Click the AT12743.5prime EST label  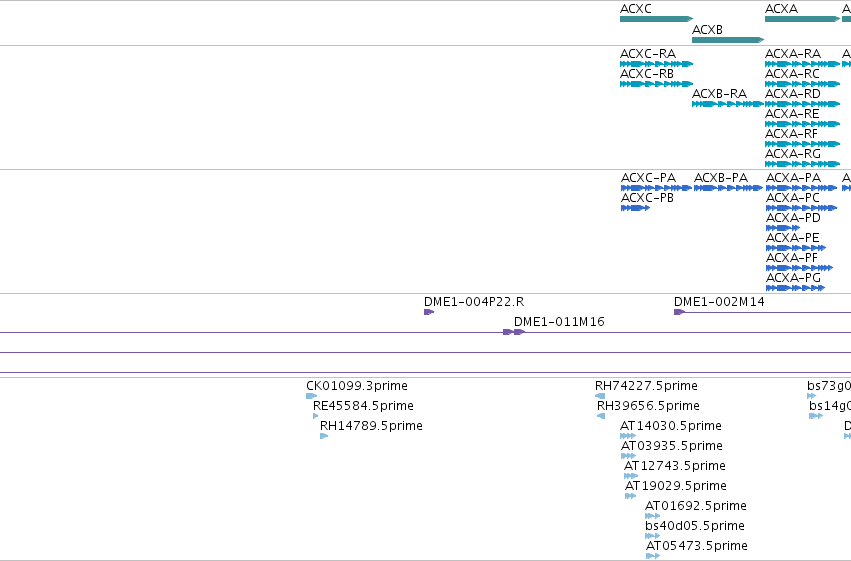tap(675, 466)
